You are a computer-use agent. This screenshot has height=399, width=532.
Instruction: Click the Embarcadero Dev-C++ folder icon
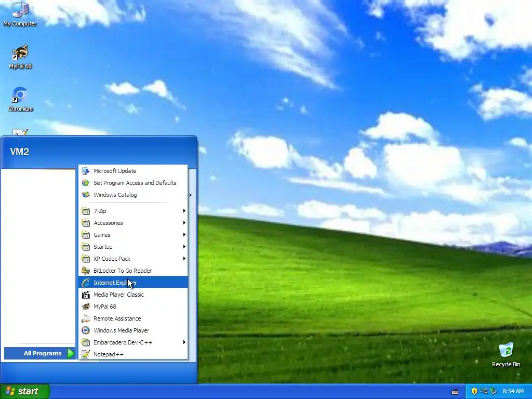pyautogui.click(x=86, y=342)
